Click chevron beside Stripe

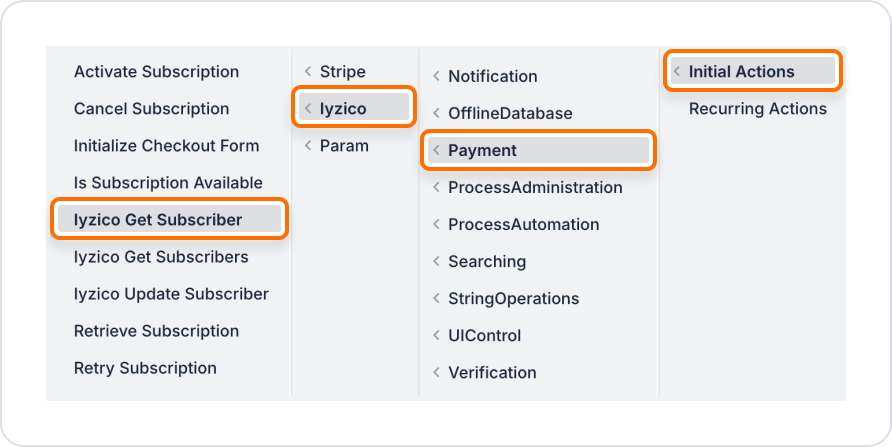pos(308,72)
